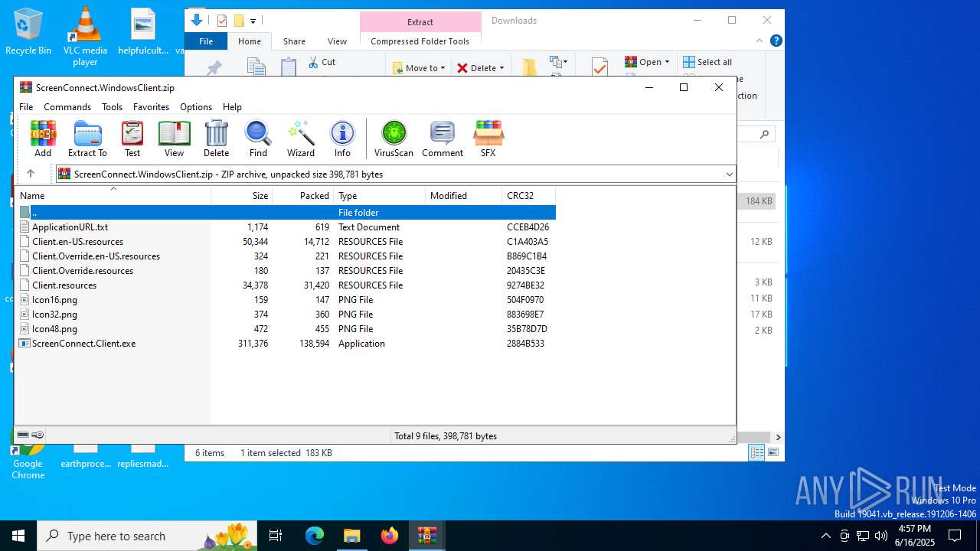Switch to Explorer's View ribbon tab
The height and width of the screenshot is (551, 980).
(x=337, y=41)
